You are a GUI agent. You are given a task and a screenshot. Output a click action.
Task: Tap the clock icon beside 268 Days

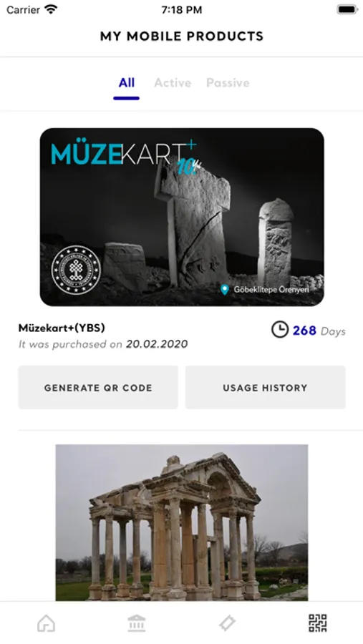279,330
